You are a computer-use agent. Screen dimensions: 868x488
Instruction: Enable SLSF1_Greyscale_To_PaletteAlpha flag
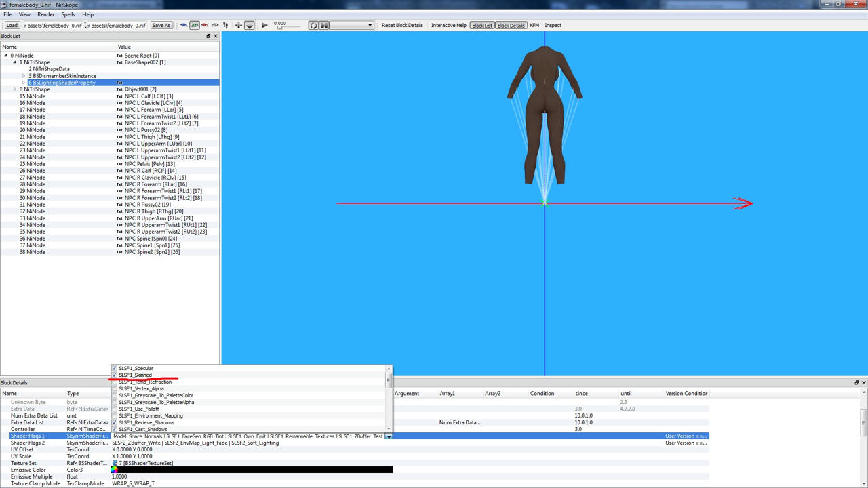coord(115,402)
